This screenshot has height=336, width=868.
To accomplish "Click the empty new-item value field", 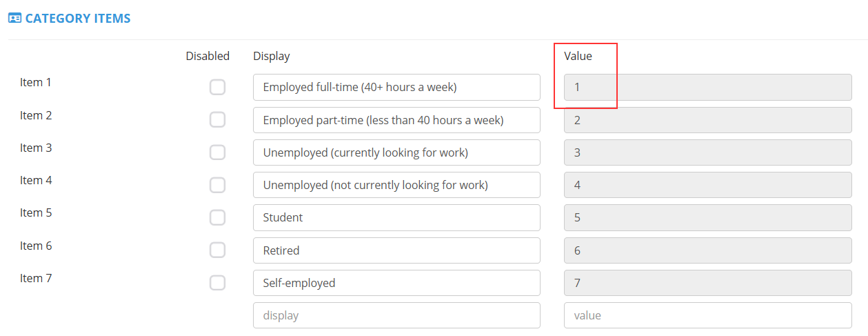I will (707, 315).
